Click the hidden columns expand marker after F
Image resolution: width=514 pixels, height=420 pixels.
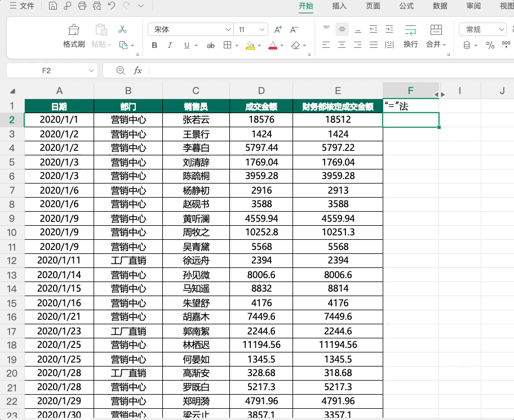click(x=440, y=94)
